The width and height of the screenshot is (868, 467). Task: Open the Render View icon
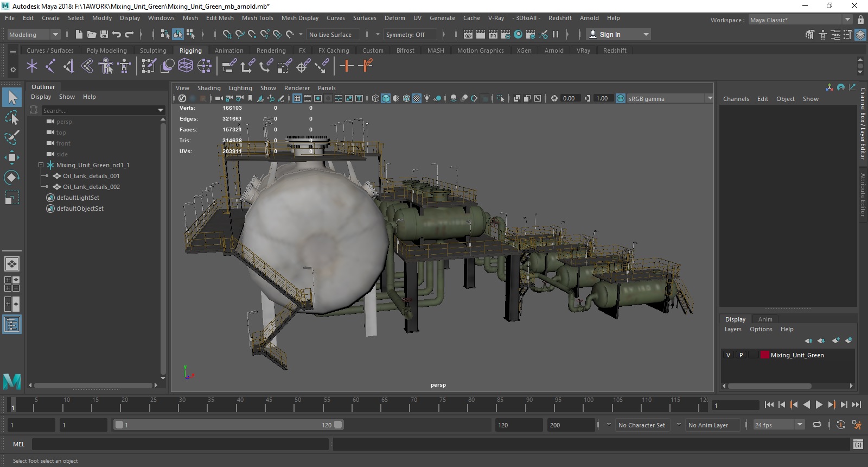pos(468,34)
